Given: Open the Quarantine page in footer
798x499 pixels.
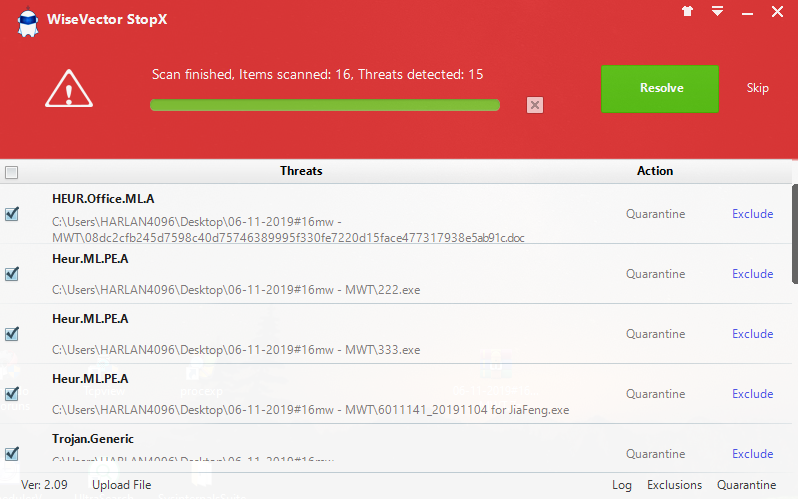Looking at the screenshot, I should click(747, 485).
